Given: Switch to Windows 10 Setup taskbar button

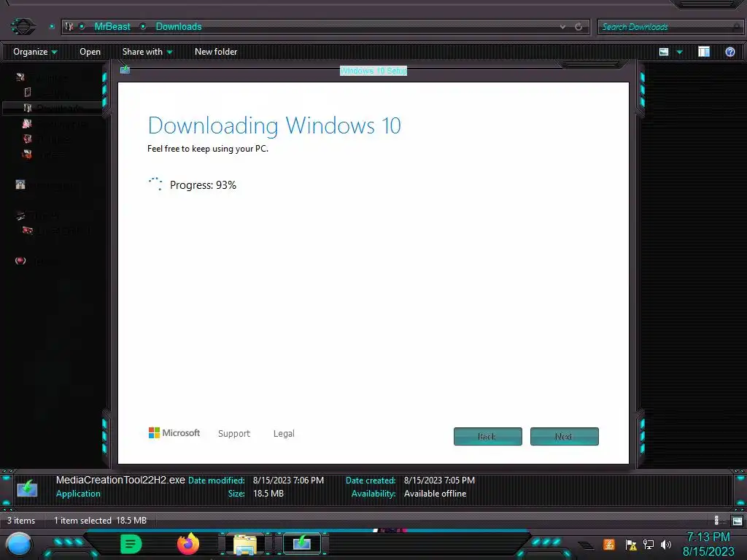Looking at the screenshot, I should [x=302, y=543].
